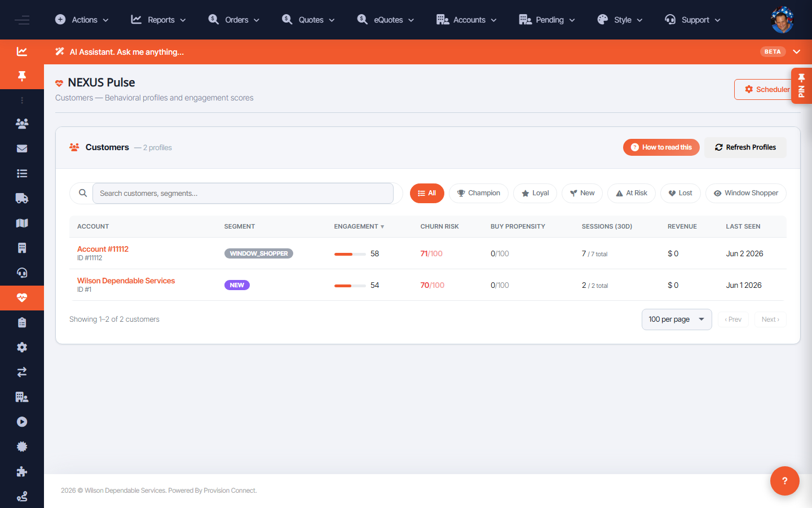Open the clipboard sidebar icon
This screenshot has height=508, width=812.
coord(22,322)
